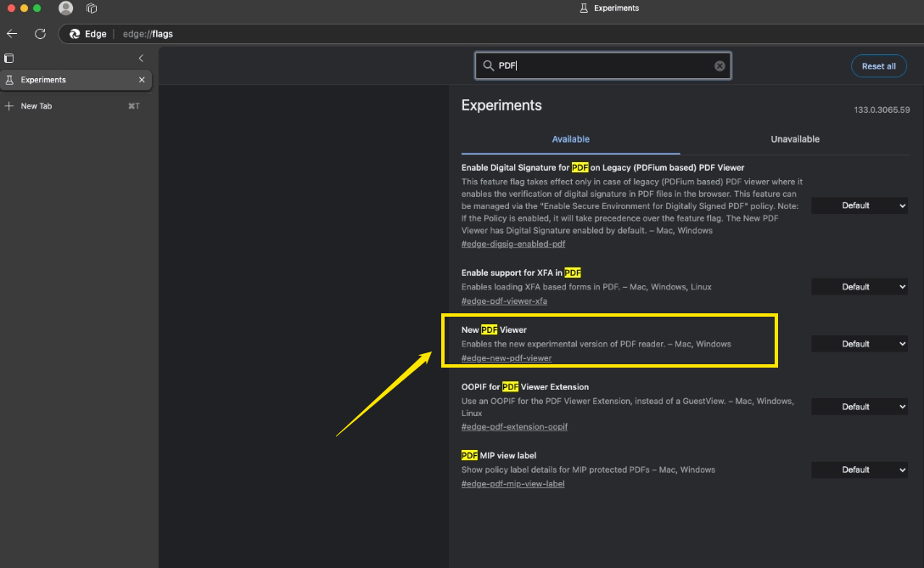Focus the Search flags input field
This screenshot has height=568, width=924.
(x=602, y=65)
